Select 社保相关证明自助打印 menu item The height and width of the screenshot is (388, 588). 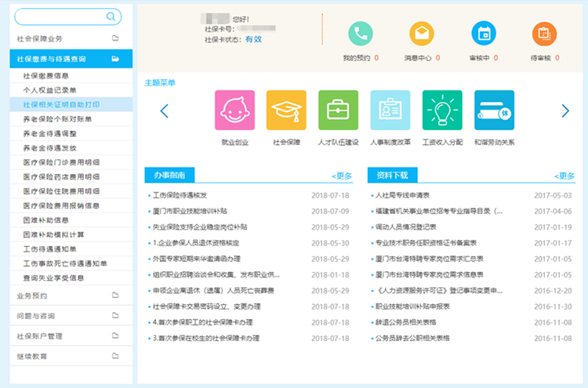click(x=61, y=104)
